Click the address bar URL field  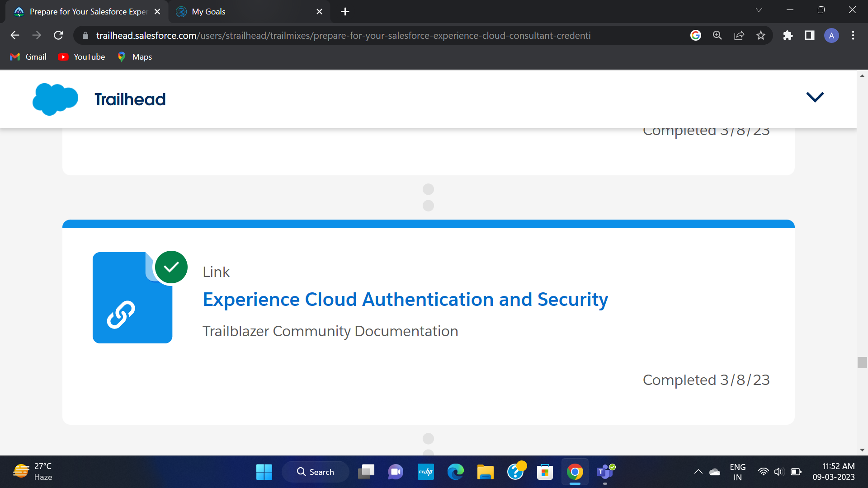tap(343, 35)
